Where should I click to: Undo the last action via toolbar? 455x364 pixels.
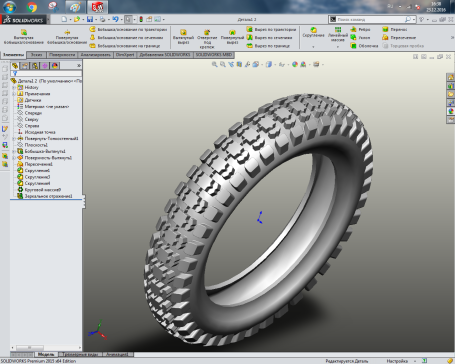click(x=115, y=19)
